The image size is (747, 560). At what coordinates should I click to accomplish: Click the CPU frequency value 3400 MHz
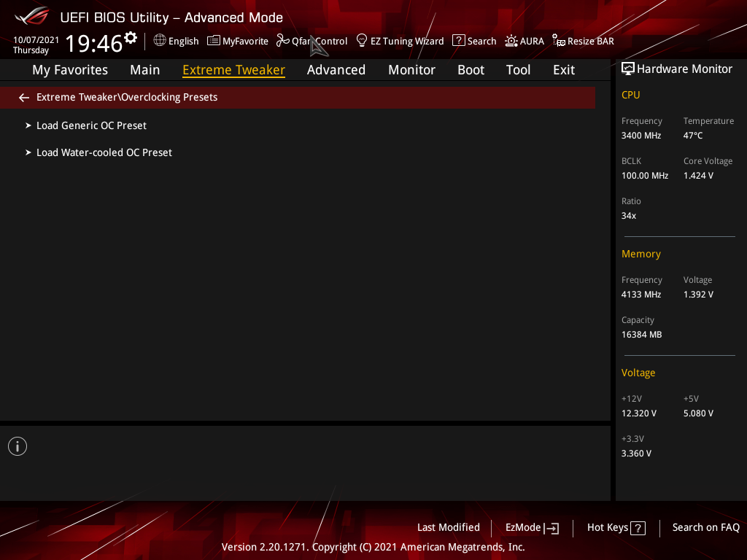pyautogui.click(x=641, y=136)
